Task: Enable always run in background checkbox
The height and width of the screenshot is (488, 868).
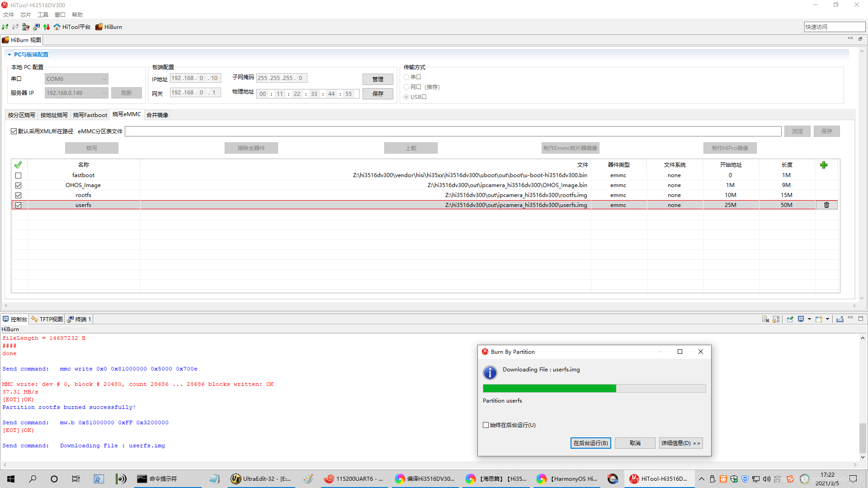Action: (486, 425)
